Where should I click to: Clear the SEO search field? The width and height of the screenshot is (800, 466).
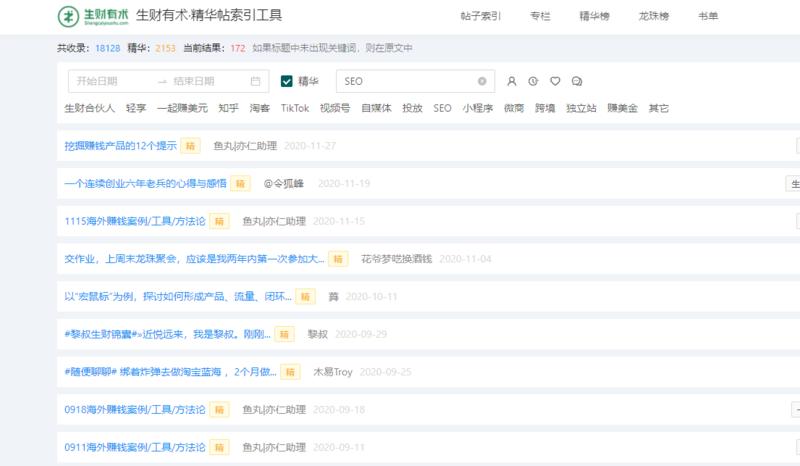pos(482,81)
